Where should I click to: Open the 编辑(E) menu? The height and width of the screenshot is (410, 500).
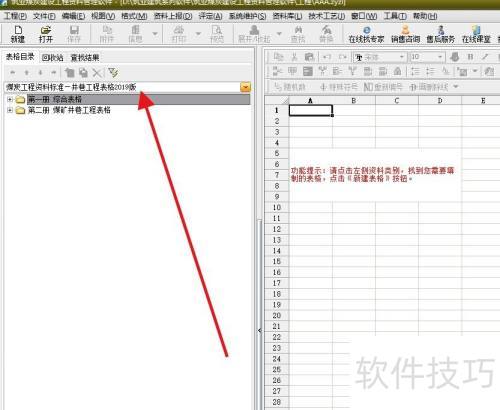[73, 16]
